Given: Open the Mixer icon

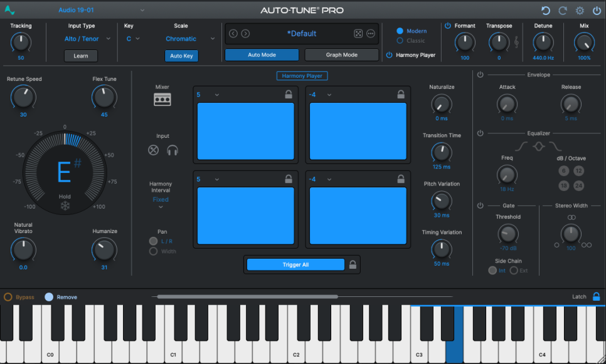Looking at the screenshot, I should point(162,100).
